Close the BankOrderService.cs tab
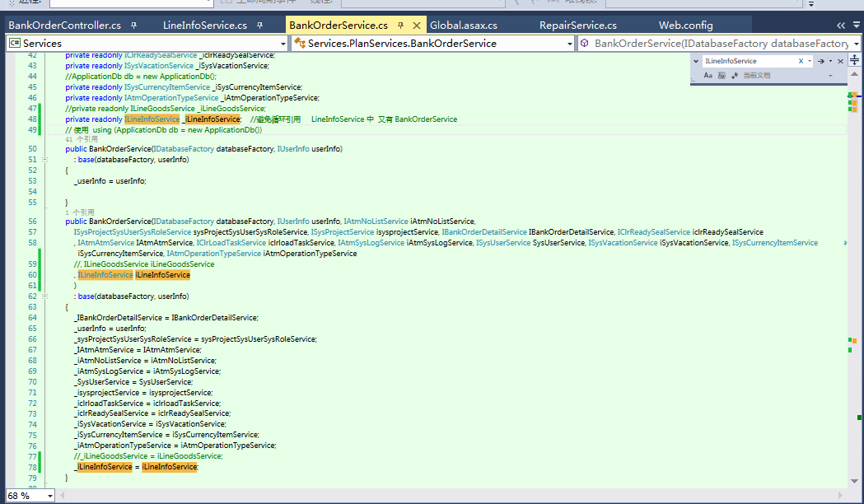The width and height of the screenshot is (864, 504). coord(416,26)
